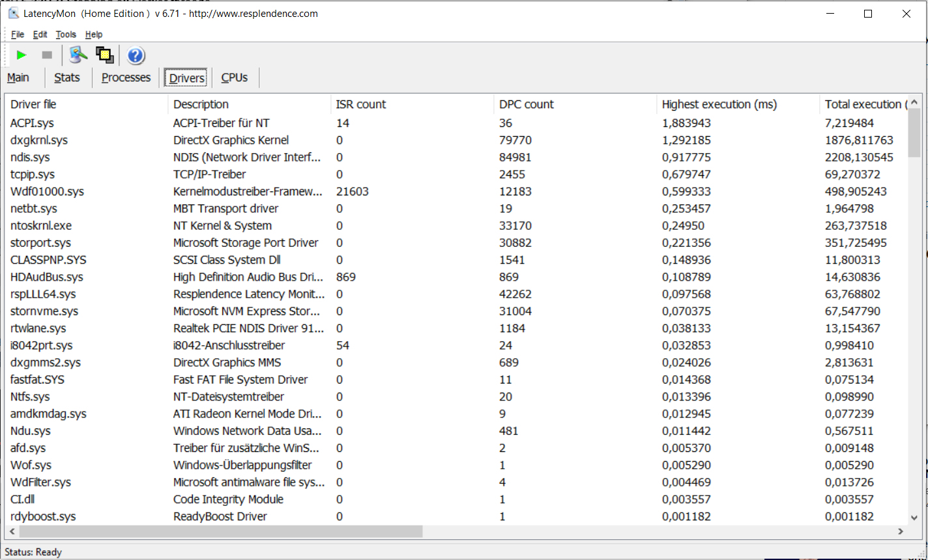Sort by Highest execution (ms) column header
The width and height of the screenshot is (928, 560).
738,104
